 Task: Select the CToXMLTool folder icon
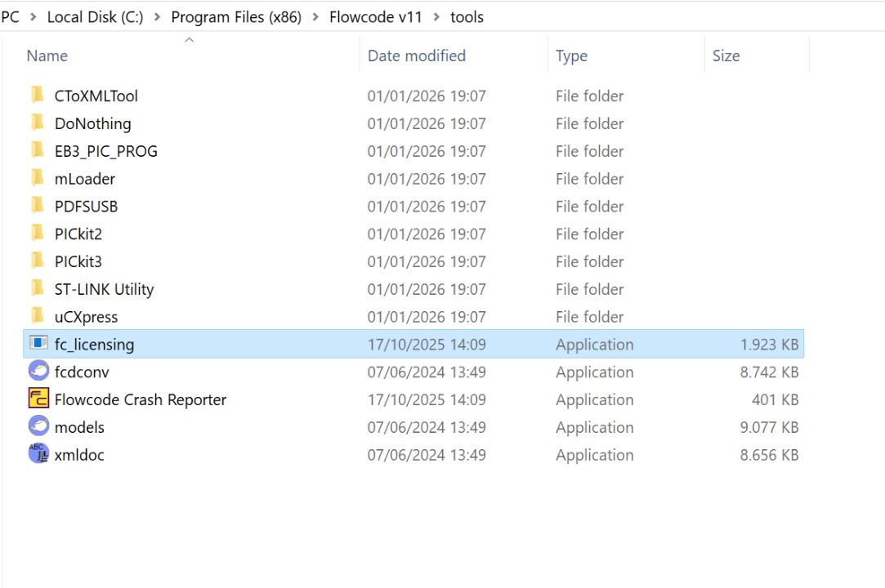[38, 96]
